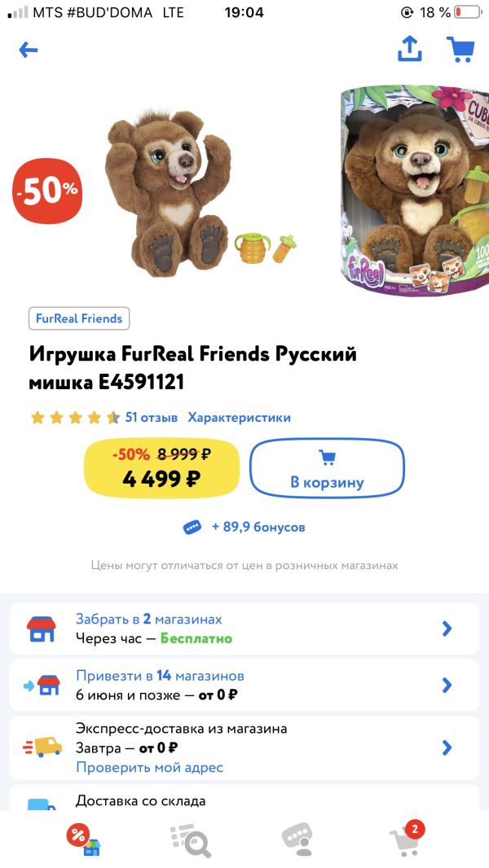Open the cart tab with badge 2
This screenshot has height=868, width=489.
click(406, 838)
